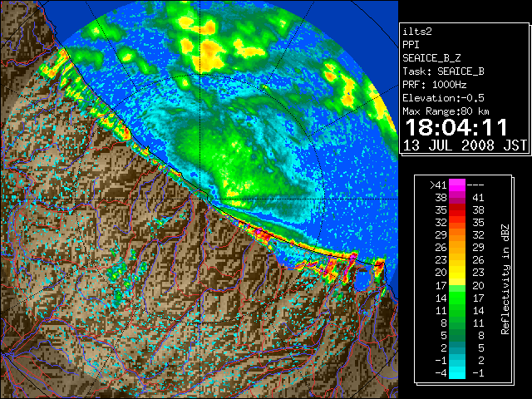Viewport: 532px width, 399px height.
Task: Select the 'Task: SEAICE_B' line
Action: pos(443,71)
